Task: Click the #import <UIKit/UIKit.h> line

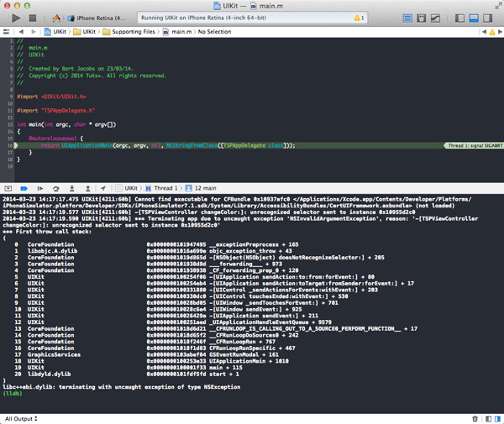Action: click(51, 97)
